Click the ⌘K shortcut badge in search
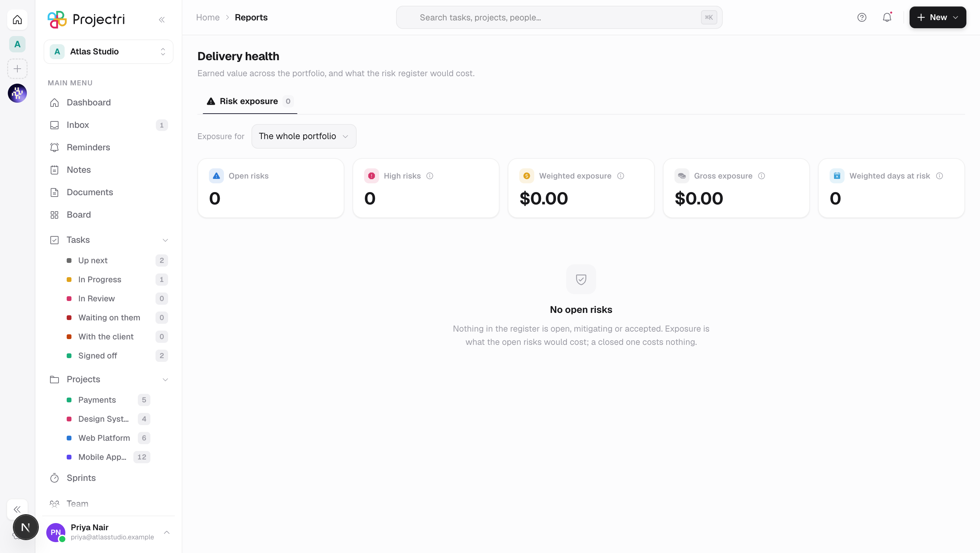Image resolution: width=980 pixels, height=553 pixels. (x=709, y=17)
